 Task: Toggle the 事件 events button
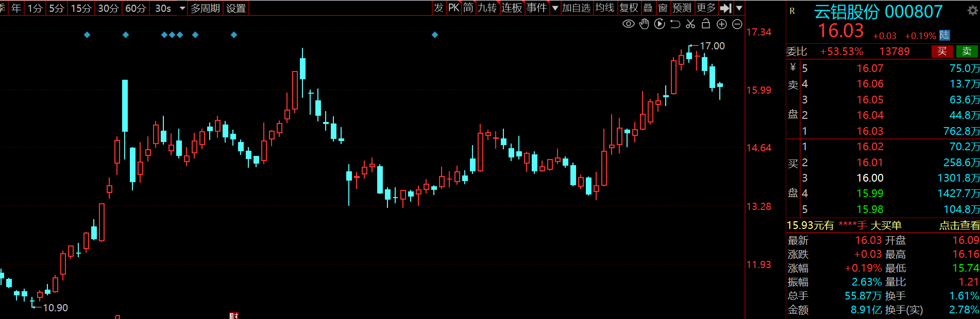tap(536, 8)
